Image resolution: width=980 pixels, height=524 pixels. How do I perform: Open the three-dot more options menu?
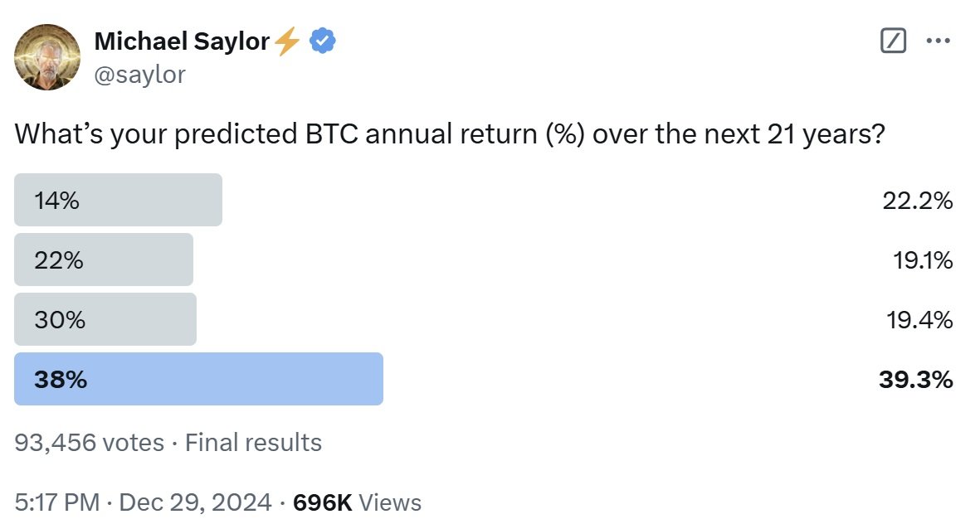pos(938,41)
